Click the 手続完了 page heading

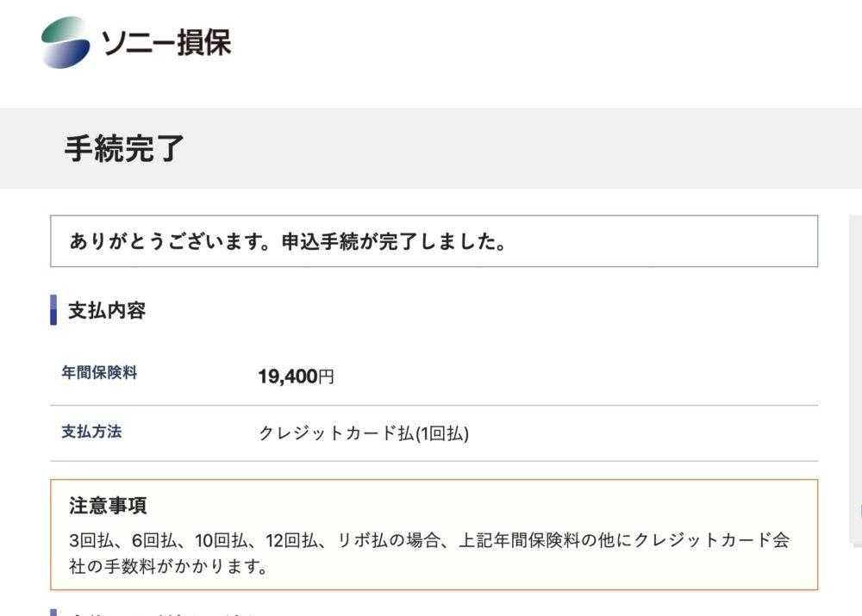pos(124,149)
